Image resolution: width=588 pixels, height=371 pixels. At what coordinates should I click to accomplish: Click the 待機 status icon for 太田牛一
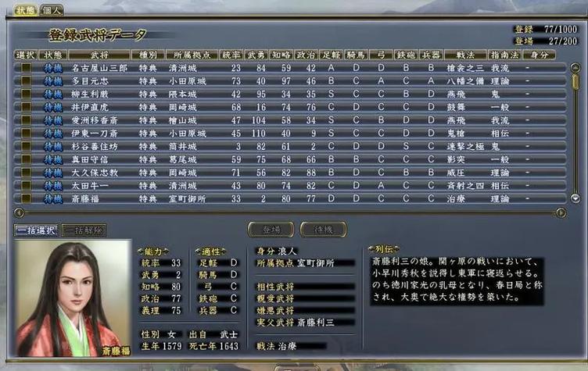tap(53, 186)
